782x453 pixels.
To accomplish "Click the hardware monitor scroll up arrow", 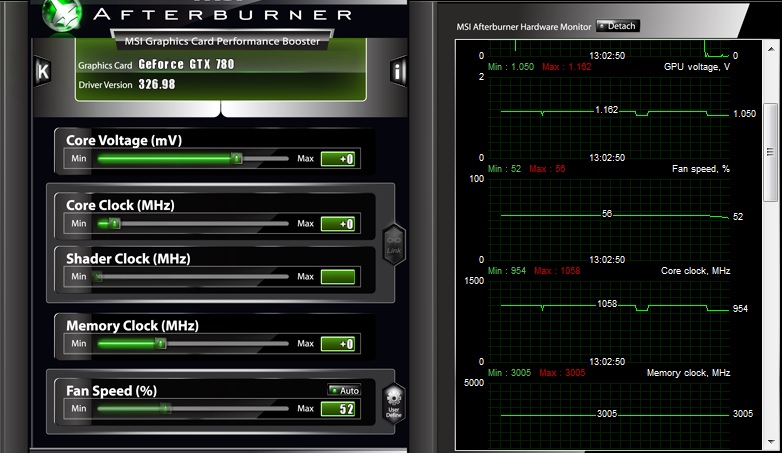I will 771,49.
